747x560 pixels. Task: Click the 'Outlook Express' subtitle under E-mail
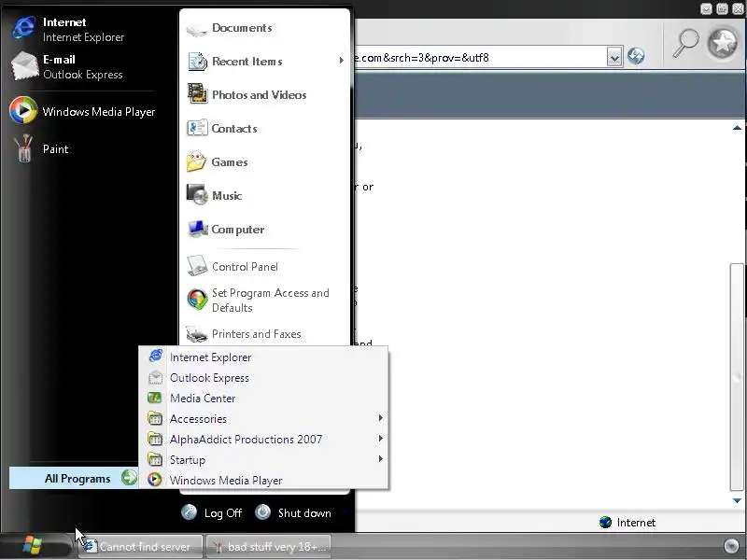tap(83, 75)
